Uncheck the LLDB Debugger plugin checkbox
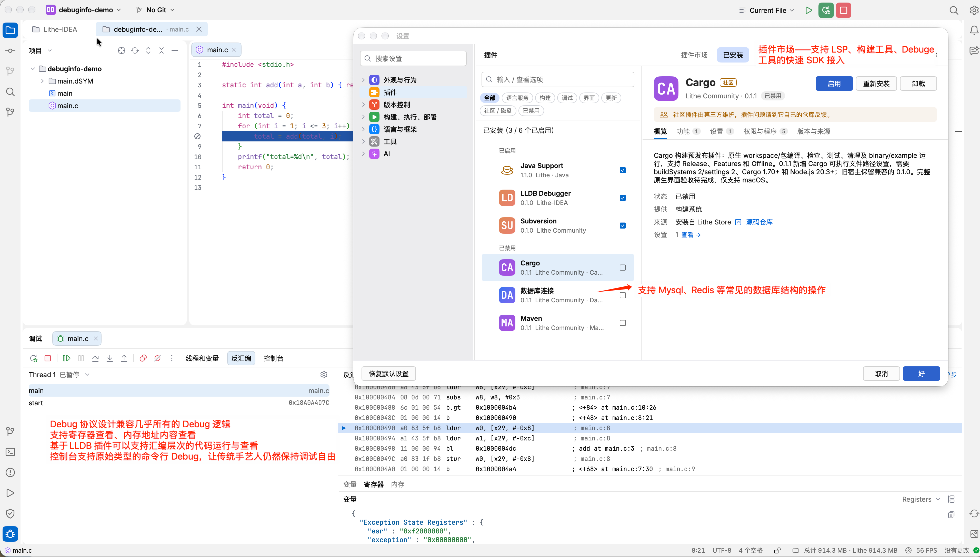The width and height of the screenshot is (980, 557). (623, 198)
